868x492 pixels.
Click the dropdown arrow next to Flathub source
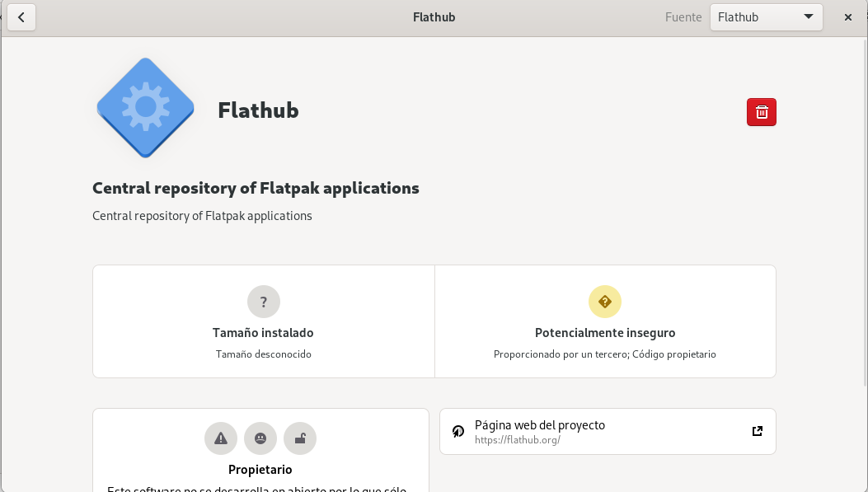(808, 16)
